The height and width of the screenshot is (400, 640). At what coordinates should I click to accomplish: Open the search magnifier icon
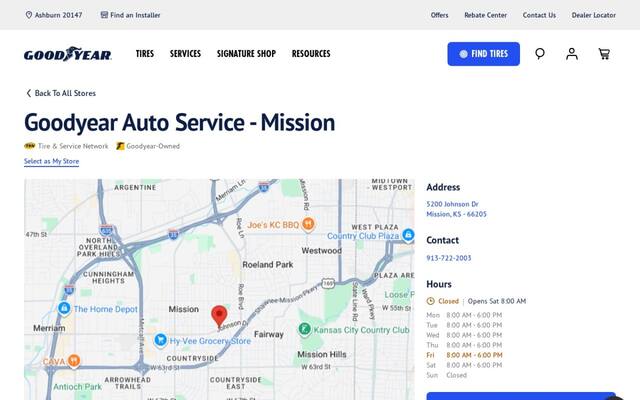tap(540, 54)
